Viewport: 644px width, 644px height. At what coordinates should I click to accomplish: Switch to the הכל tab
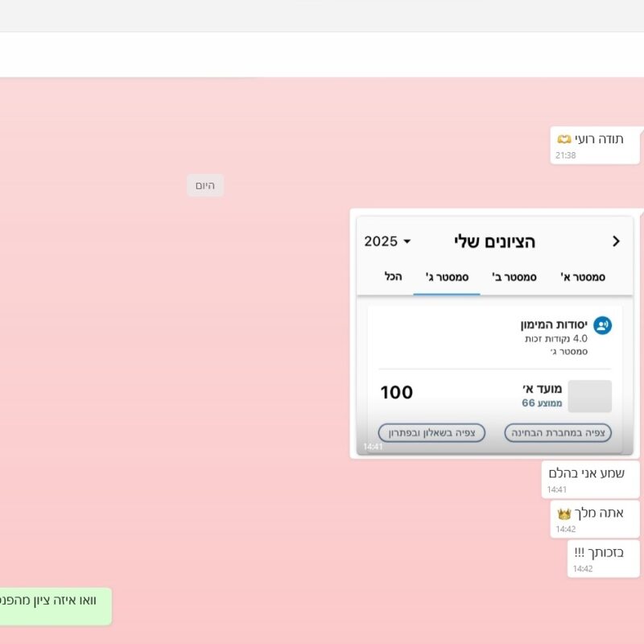coord(393,277)
